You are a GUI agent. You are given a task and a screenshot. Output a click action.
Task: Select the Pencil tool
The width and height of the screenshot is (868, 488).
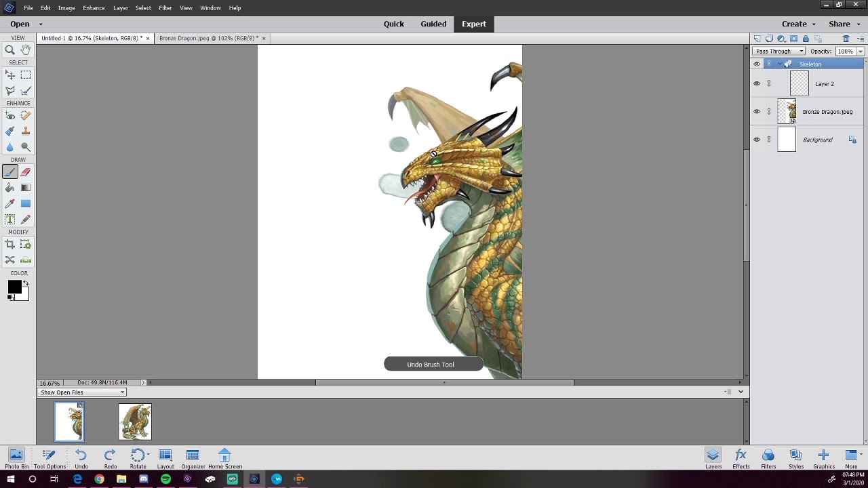click(26, 219)
